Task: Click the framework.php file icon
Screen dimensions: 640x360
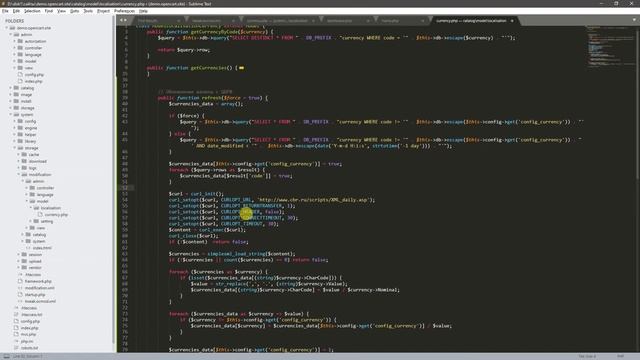Action: [20, 281]
